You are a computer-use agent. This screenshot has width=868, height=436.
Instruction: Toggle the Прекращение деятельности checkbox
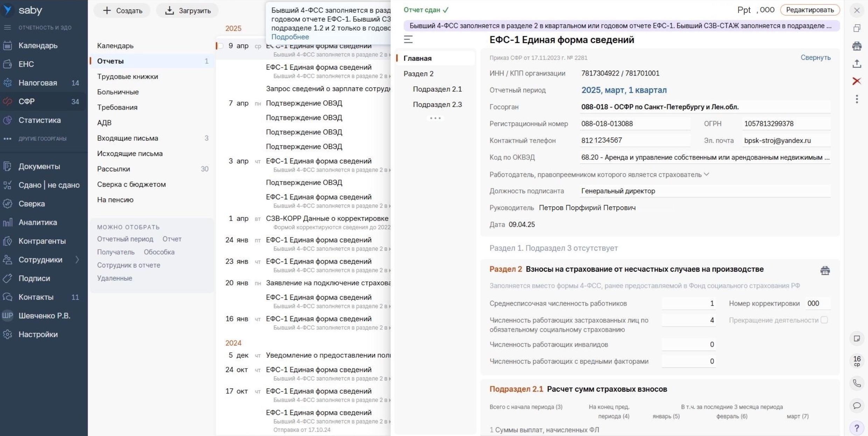(x=825, y=320)
